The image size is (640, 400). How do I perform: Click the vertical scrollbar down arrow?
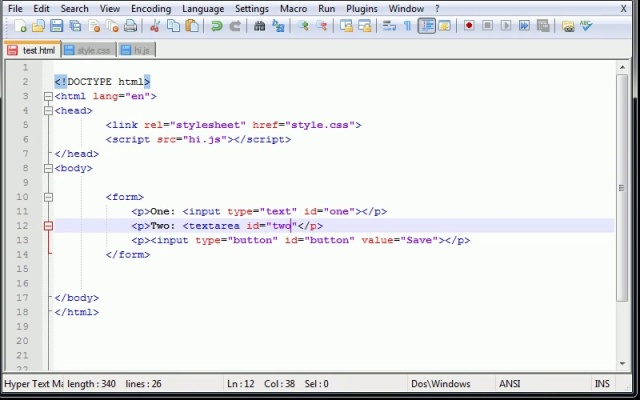[622, 364]
